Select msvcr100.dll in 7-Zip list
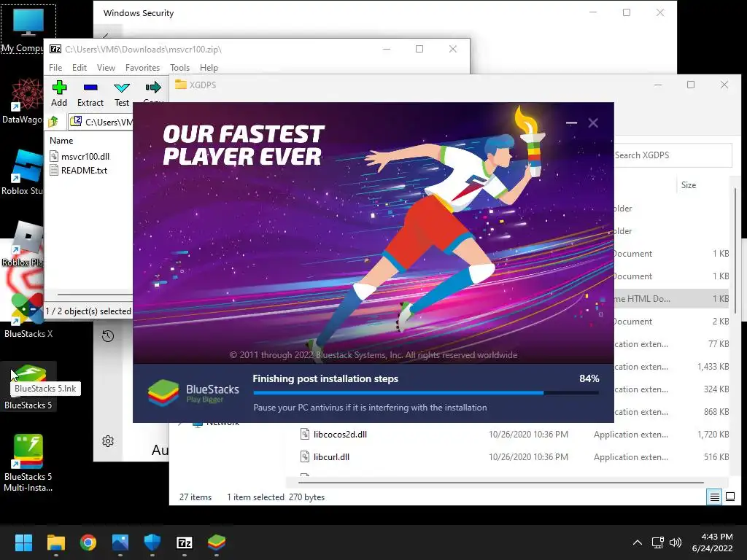This screenshot has width=747, height=560. point(80,156)
